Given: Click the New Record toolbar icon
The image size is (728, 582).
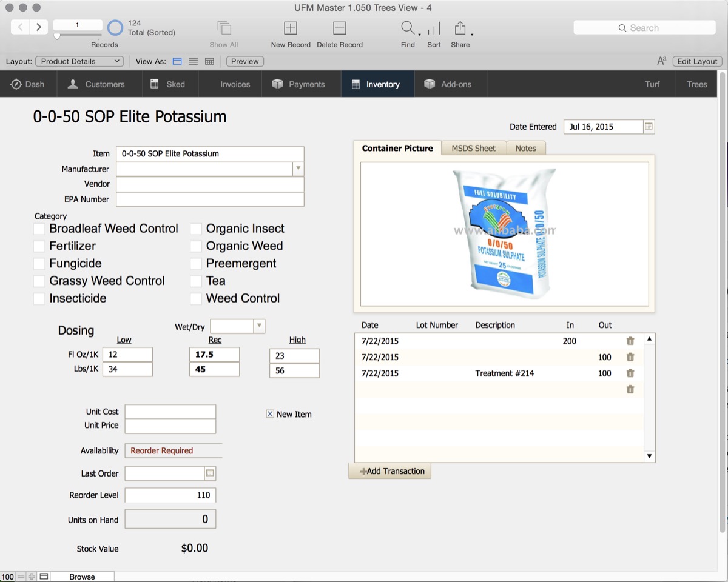Looking at the screenshot, I should (x=291, y=28).
